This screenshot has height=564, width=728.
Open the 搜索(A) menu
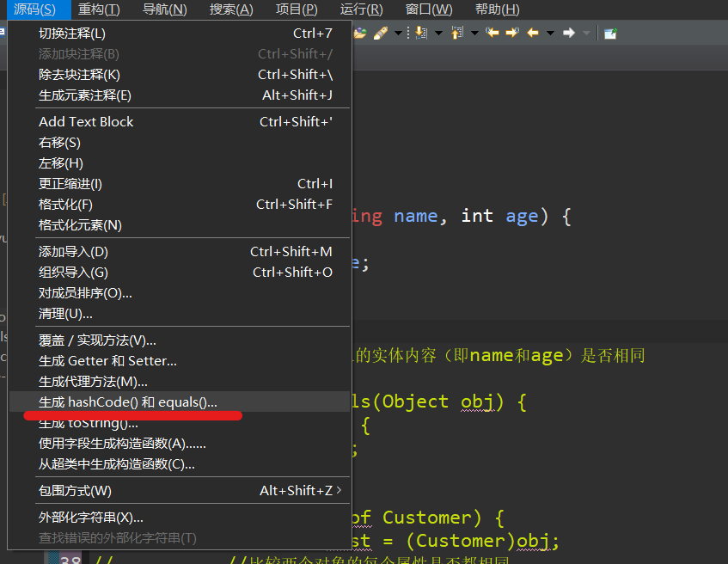(x=229, y=9)
